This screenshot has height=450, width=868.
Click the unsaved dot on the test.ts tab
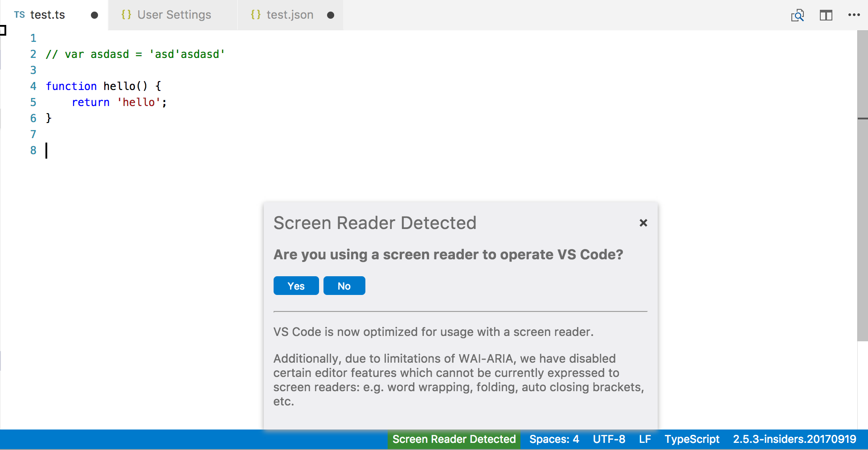click(x=94, y=15)
